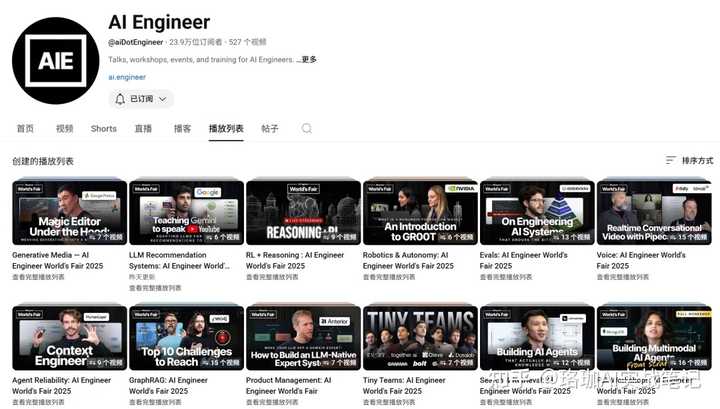720x409 pixels.
Task: Click Voice: AI Engineer World's Fair title
Action: coord(641,260)
